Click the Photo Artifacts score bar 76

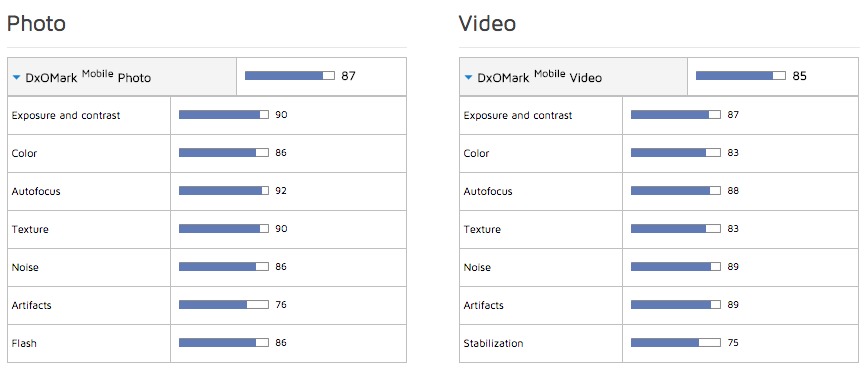(224, 304)
